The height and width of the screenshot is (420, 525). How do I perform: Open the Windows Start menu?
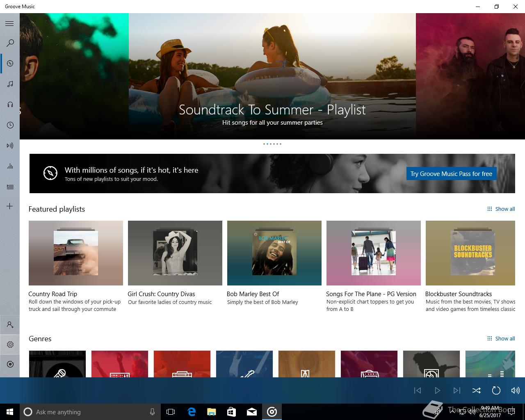point(10,412)
